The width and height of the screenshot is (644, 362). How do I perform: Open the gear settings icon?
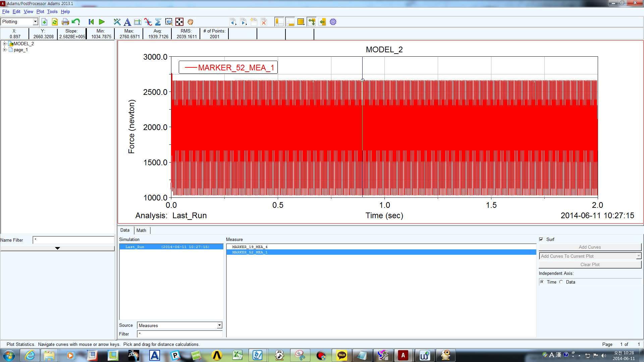[x=333, y=22]
